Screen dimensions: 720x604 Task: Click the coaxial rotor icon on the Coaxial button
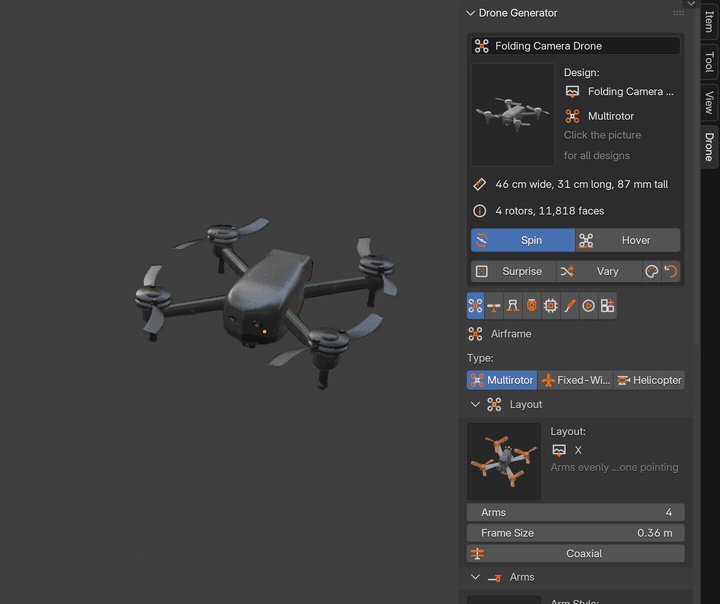[478, 553]
